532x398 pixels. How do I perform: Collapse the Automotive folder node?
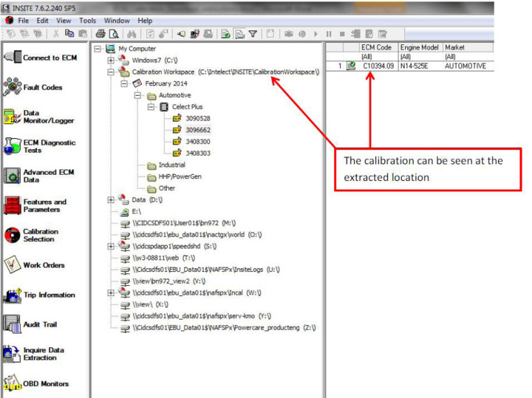click(137, 95)
